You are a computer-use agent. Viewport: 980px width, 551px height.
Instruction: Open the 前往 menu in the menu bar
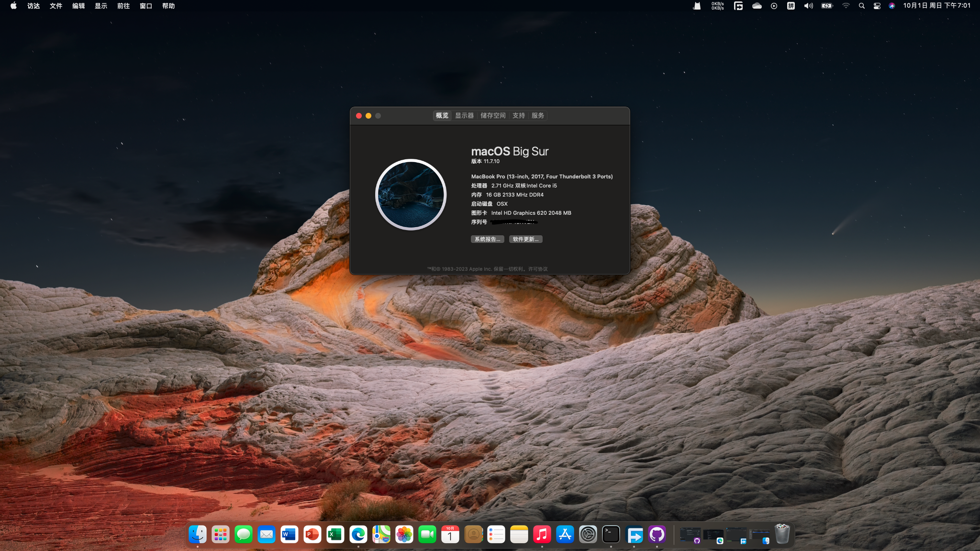123,6
